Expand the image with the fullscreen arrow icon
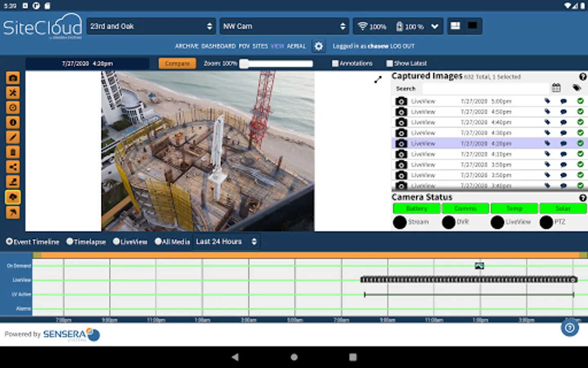588x368 pixels. point(378,80)
